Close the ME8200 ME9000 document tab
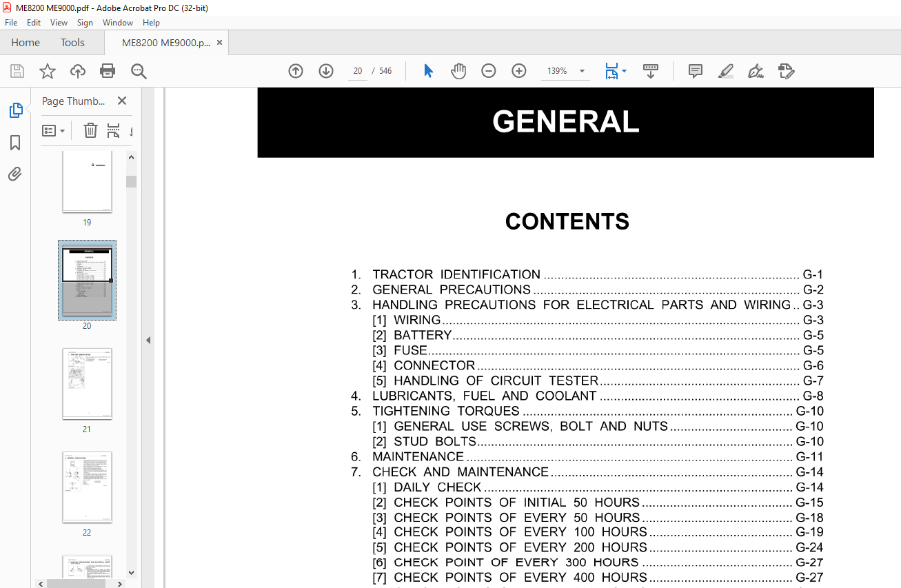This screenshot has width=901, height=588. [x=220, y=42]
